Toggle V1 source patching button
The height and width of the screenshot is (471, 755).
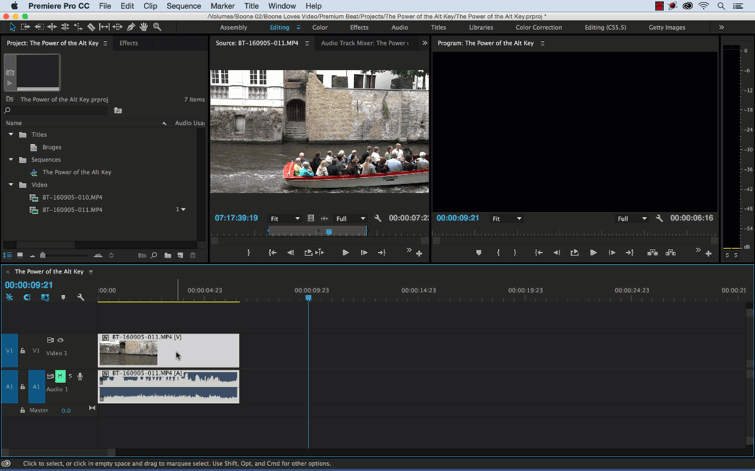tap(9, 351)
